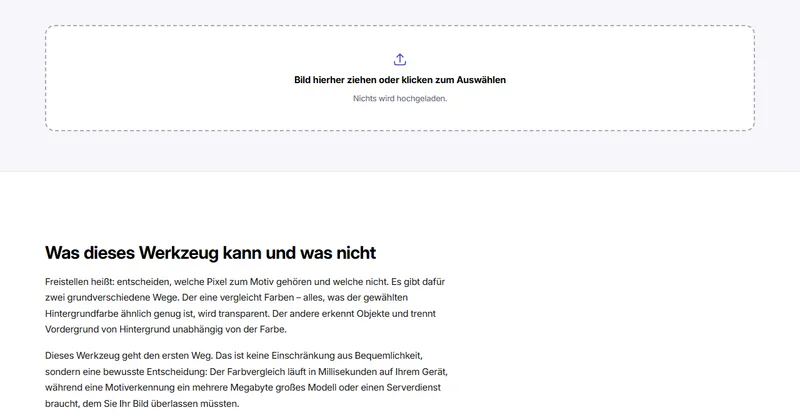Viewport: 800px width, 420px height.
Task: Click 'Bild hierher ziehen oder klicken zum Auswählen'
Action: coord(400,80)
